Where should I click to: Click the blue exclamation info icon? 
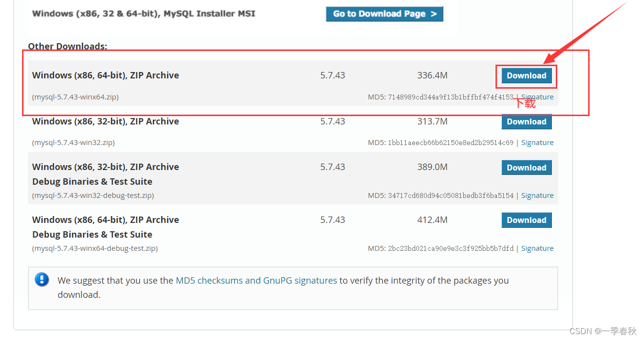click(x=42, y=280)
